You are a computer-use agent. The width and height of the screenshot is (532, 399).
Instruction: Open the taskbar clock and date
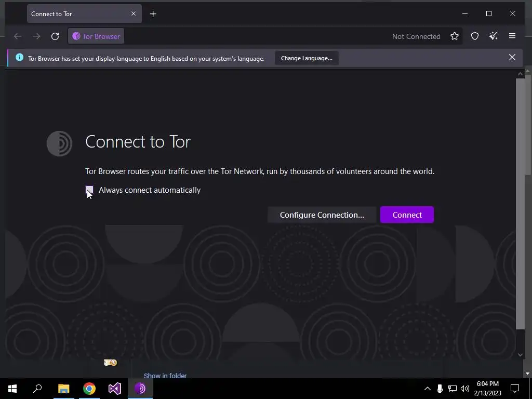point(487,389)
